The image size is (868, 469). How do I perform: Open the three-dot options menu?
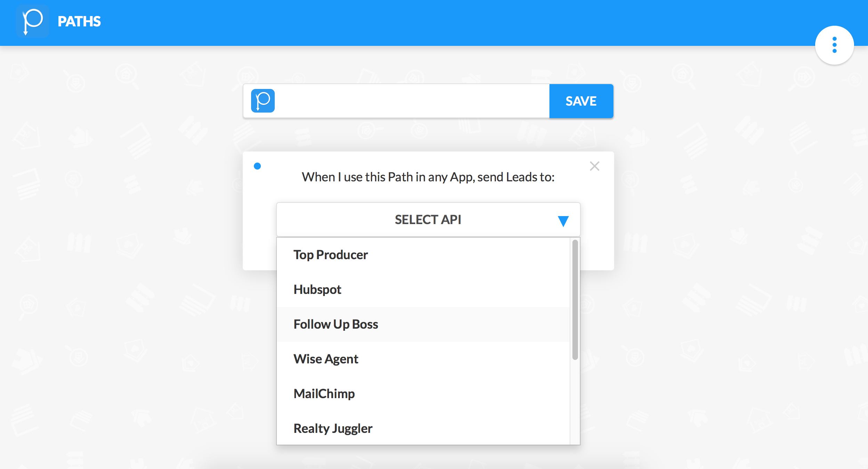coord(834,45)
